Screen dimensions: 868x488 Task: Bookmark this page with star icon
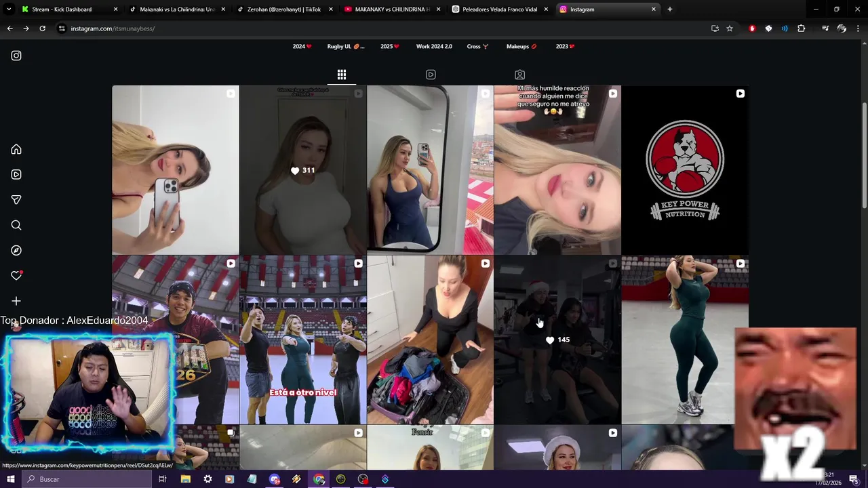(x=730, y=28)
